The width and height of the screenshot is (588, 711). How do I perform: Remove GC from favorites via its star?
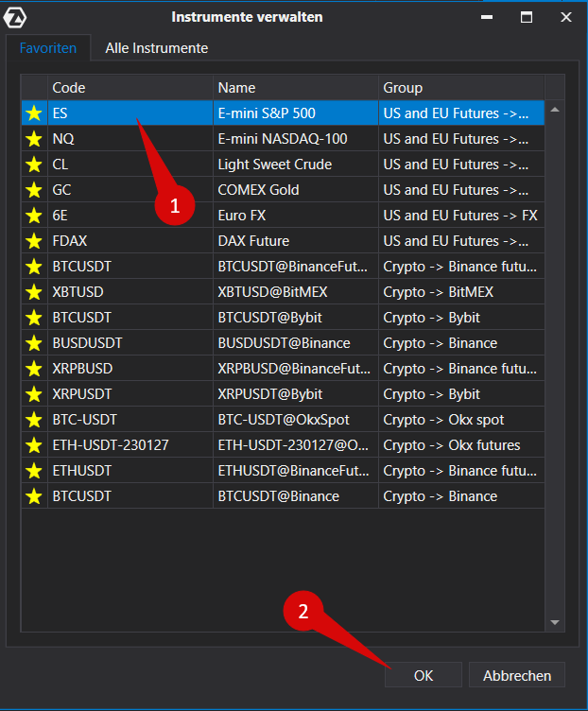click(x=34, y=189)
